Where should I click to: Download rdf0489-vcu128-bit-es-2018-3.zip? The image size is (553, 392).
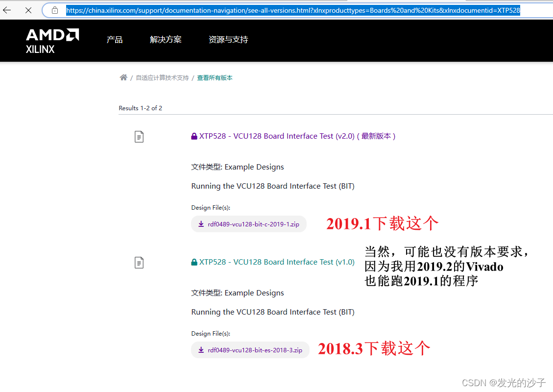(250, 350)
